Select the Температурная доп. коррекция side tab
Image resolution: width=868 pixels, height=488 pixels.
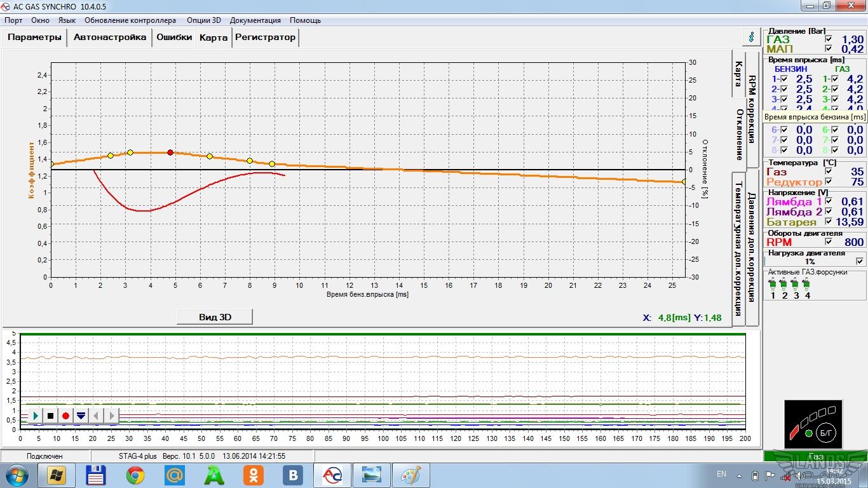point(738,249)
